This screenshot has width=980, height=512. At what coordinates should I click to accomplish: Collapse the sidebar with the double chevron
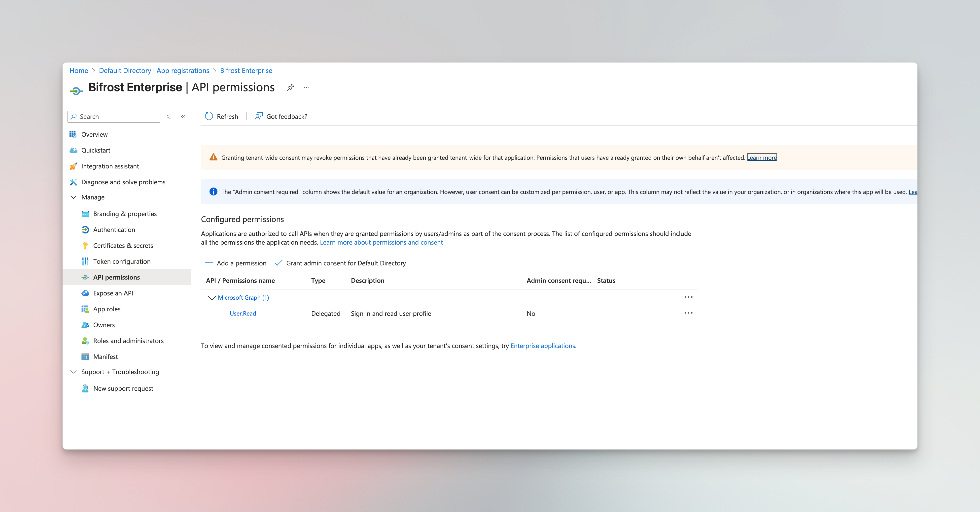[x=183, y=117]
